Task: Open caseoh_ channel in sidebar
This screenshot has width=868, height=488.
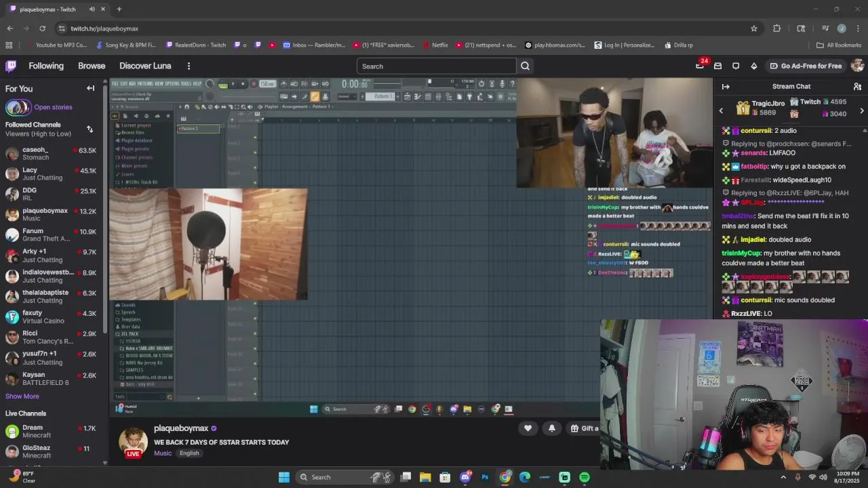Action: point(52,153)
